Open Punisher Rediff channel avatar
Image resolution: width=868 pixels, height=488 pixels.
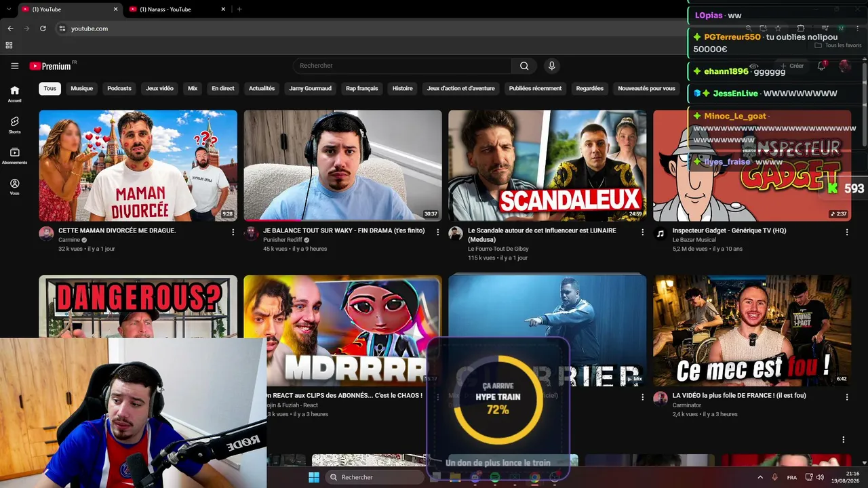251,234
